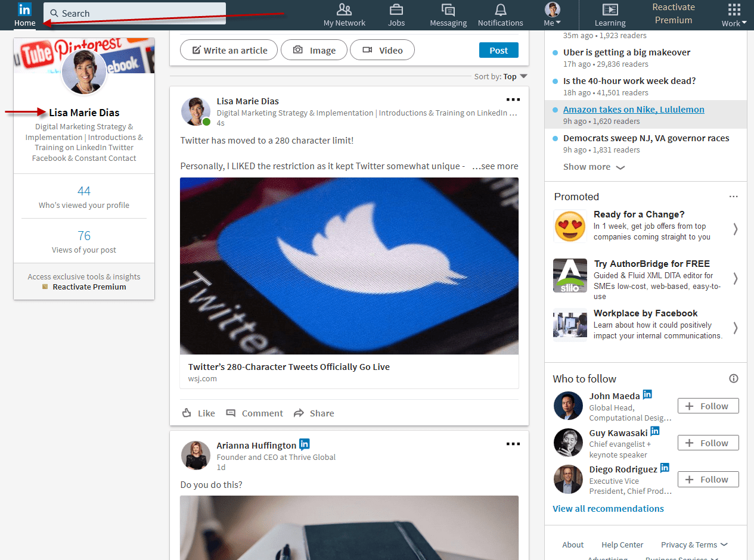Screen dimensions: 754x560
Task: Open Is the 40-hour work week dead?
Action: pos(629,81)
